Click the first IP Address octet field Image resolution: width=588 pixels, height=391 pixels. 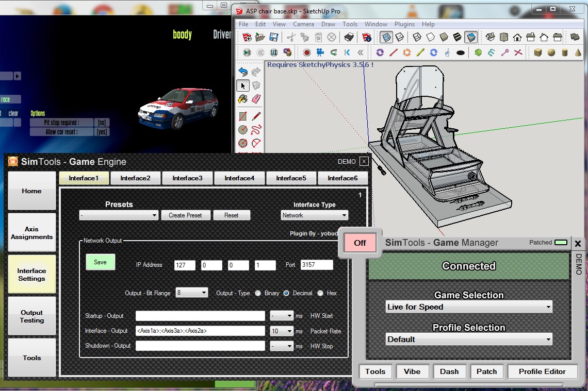click(185, 265)
